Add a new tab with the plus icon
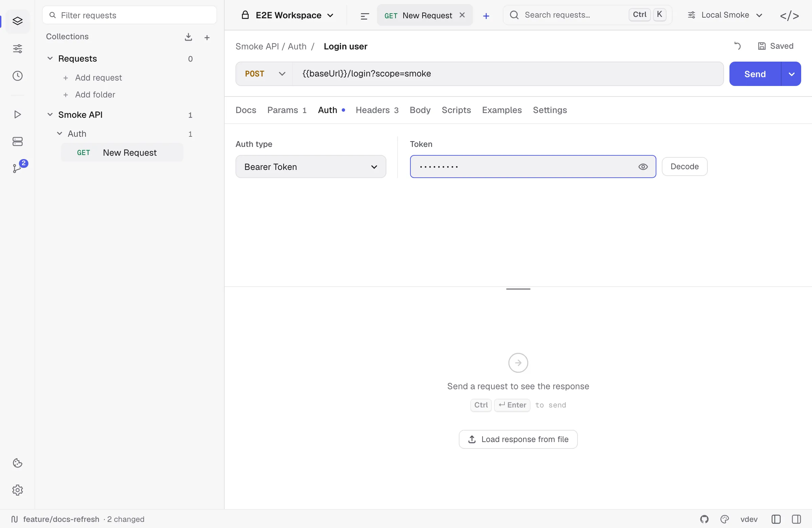 486,16
